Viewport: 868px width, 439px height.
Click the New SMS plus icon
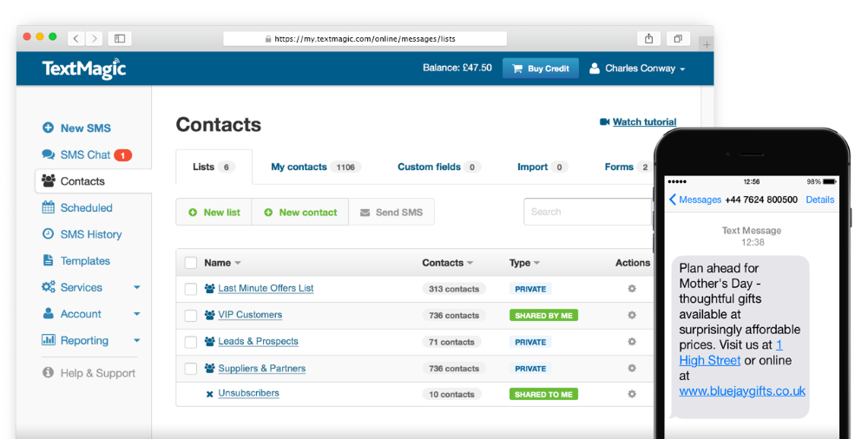[x=48, y=128]
